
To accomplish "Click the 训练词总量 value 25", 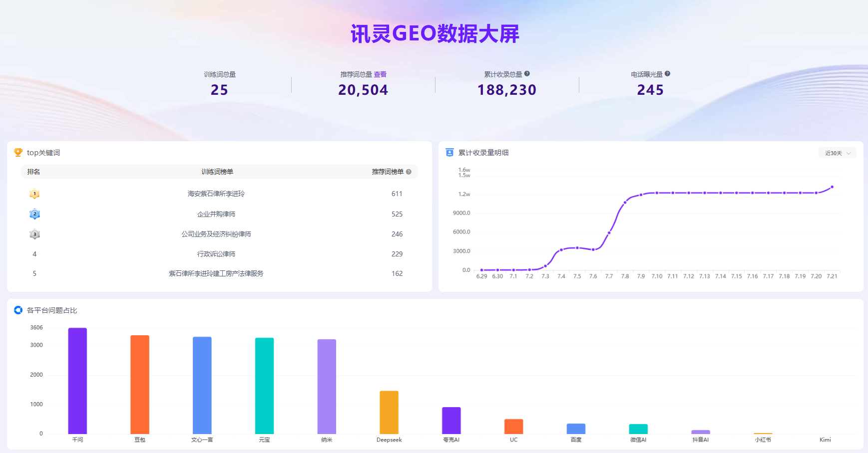I will tap(219, 90).
